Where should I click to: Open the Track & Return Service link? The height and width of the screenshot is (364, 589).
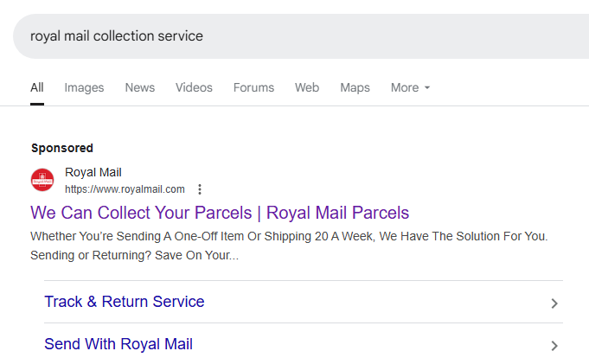click(x=125, y=302)
